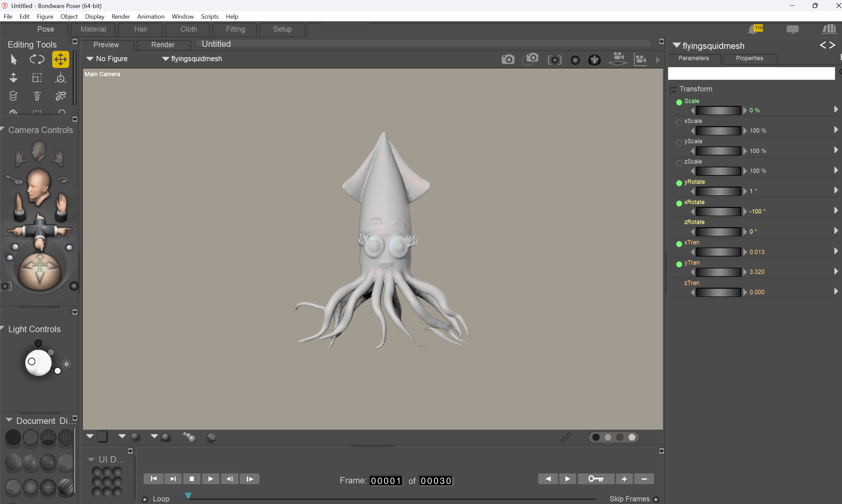Click the area render camera icon
Screen dimensions: 842x504
click(530, 59)
